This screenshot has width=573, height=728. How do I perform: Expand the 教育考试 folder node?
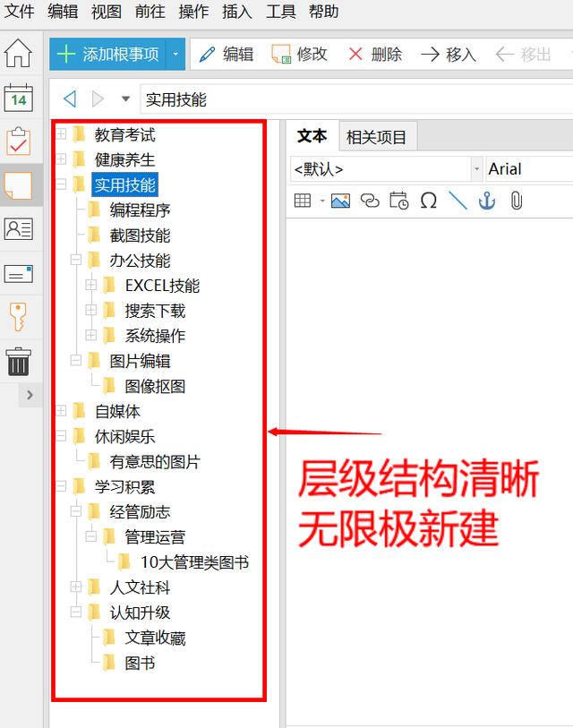tap(61, 134)
